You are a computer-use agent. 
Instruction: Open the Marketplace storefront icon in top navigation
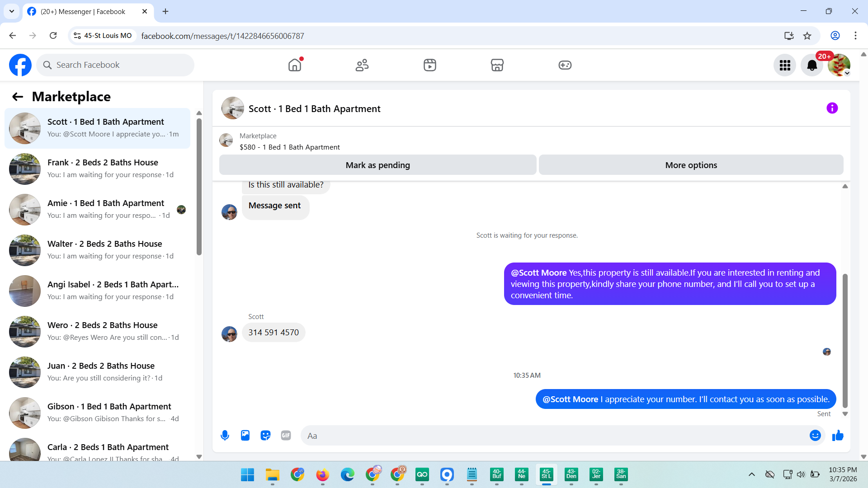pos(497,65)
